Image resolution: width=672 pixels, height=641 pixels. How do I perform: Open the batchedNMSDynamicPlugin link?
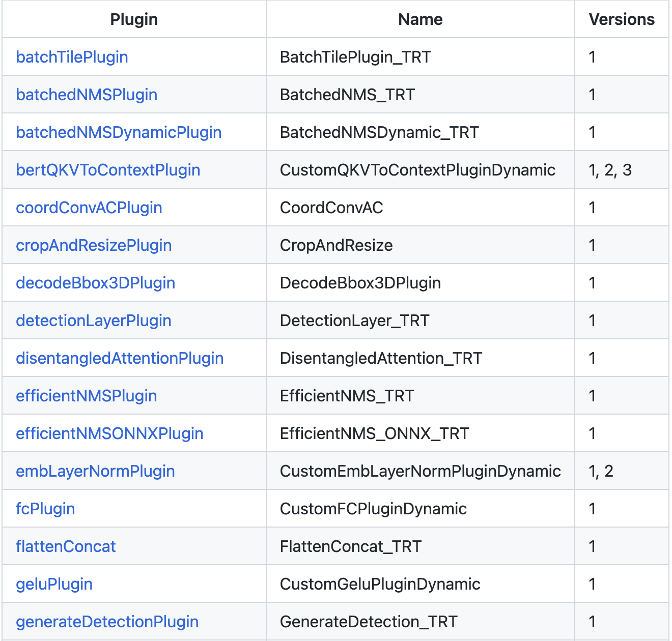[x=119, y=132]
